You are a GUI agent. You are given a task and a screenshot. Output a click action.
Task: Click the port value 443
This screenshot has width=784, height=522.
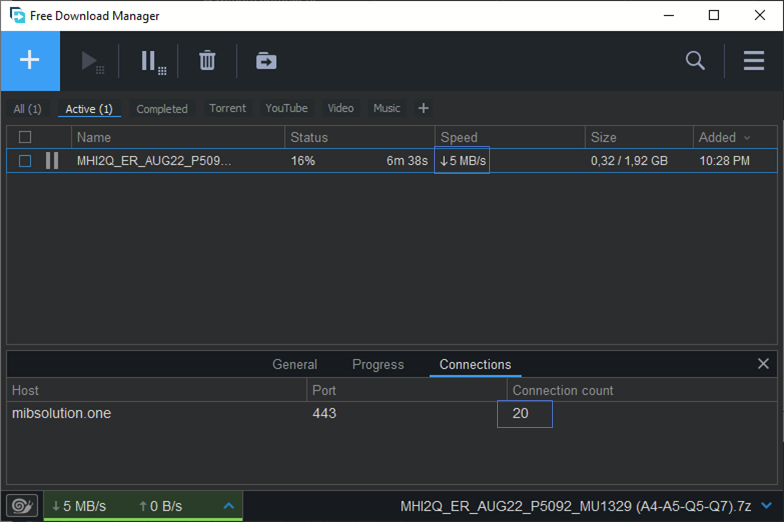[324, 413]
